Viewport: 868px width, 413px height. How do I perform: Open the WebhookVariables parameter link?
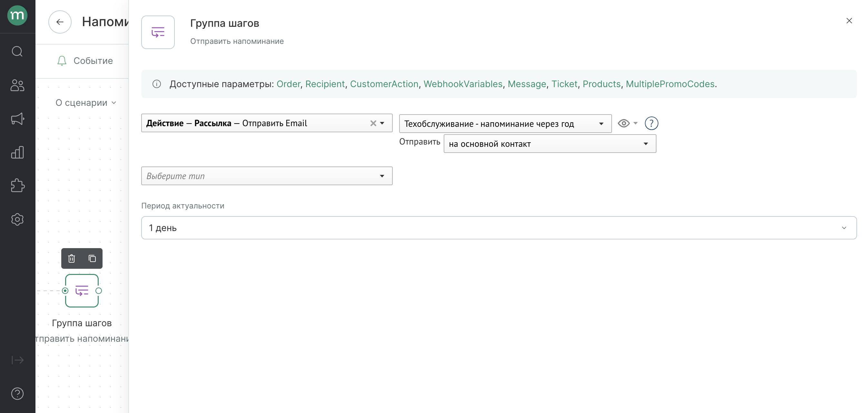463,84
